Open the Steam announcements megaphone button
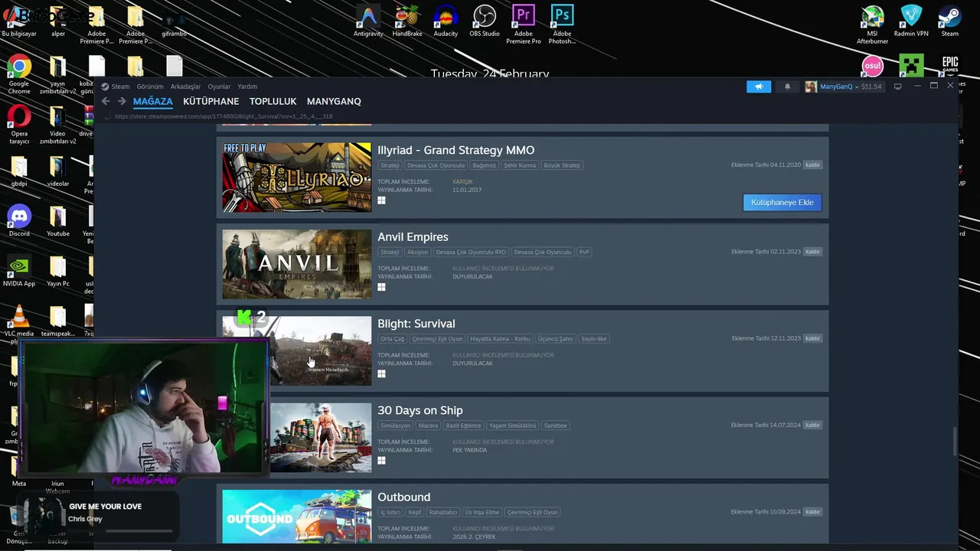This screenshot has width=980, height=551. pyautogui.click(x=759, y=86)
